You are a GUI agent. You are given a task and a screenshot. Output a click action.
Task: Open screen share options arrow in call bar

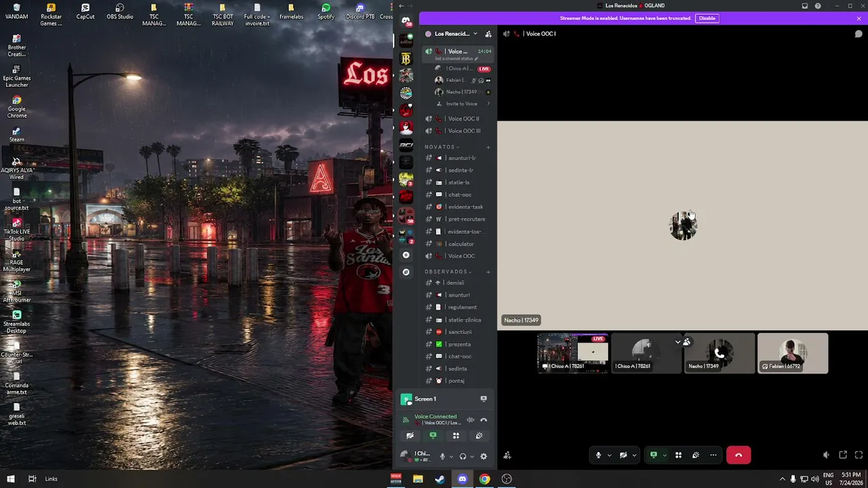point(665,455)
